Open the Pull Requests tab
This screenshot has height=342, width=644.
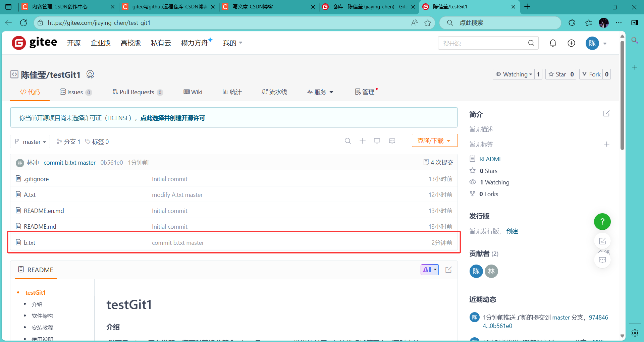pyautogui.click(x=138, y=92)
